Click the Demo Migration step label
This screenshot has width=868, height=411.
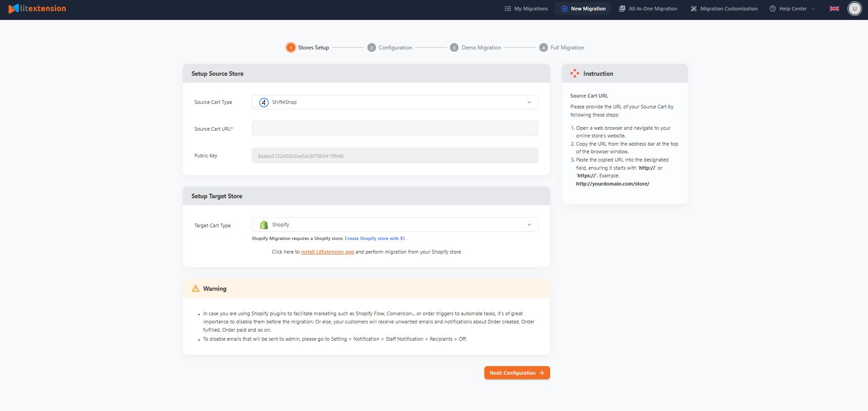[x=481, y=48]
